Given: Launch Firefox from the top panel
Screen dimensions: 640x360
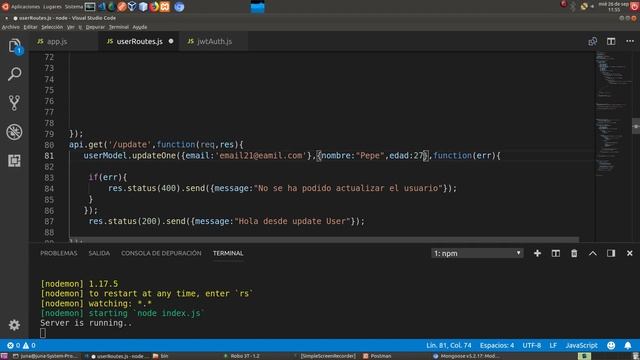Looking at the screenshot, I should [x=154, y=7].
